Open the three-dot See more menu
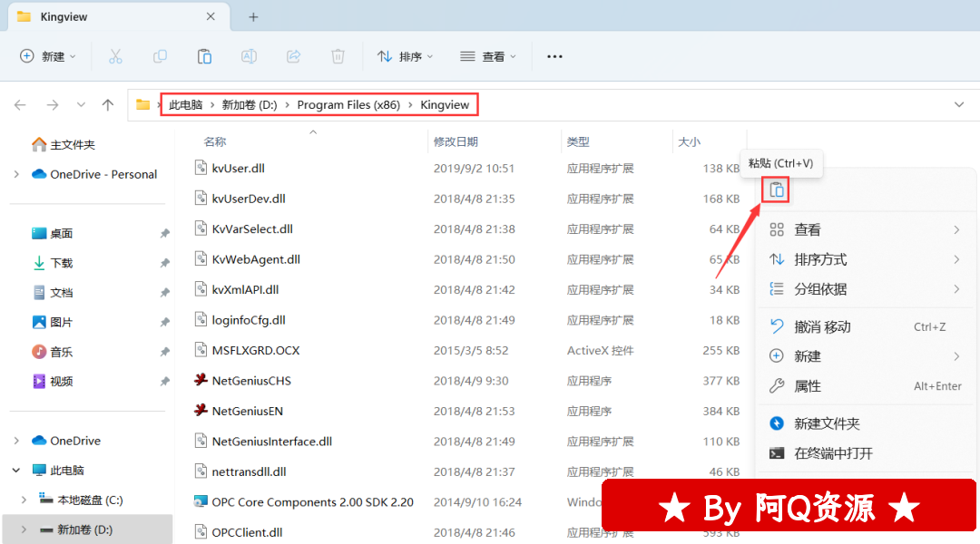 coord(554,57)
